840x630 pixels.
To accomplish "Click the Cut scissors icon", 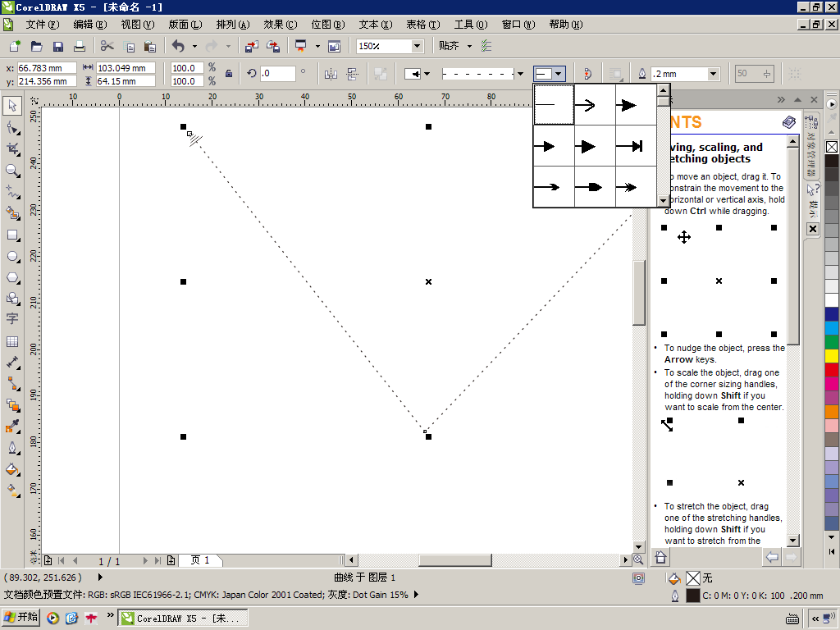I will click(x=107, y=46).
